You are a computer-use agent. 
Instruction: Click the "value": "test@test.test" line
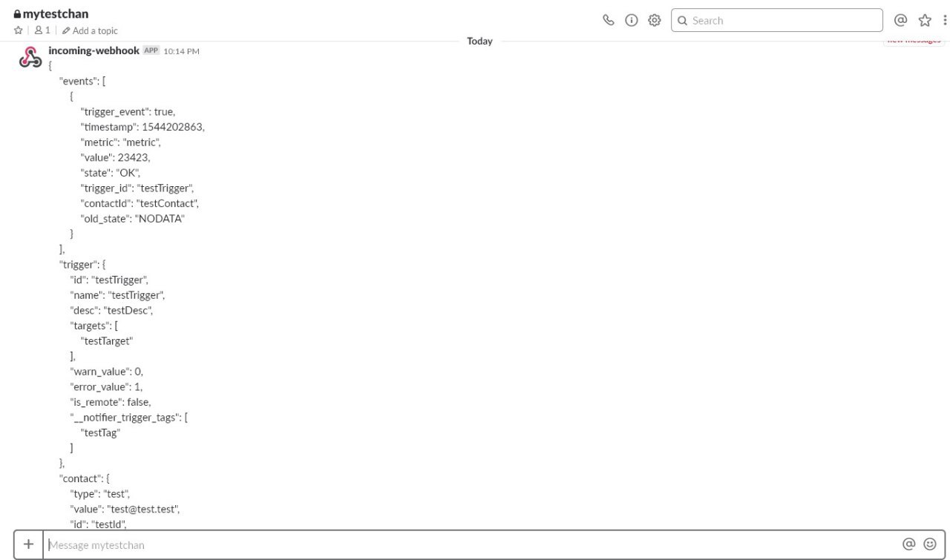[x=125, y=510]
